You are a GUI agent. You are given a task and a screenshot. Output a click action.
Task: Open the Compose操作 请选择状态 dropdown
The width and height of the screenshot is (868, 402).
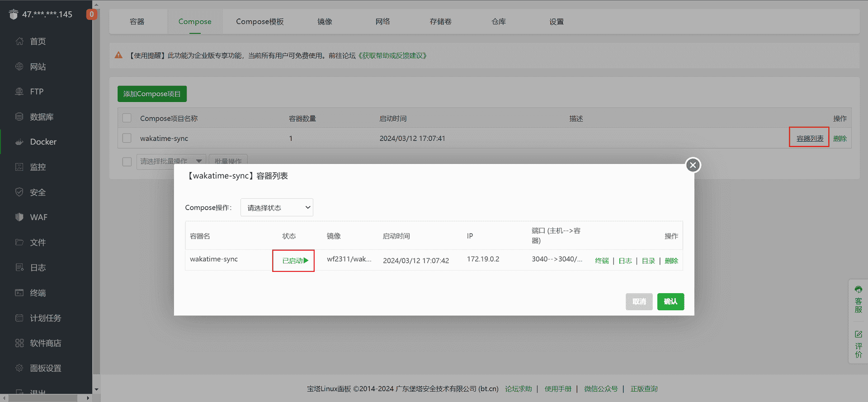click(x=277, y=208)
